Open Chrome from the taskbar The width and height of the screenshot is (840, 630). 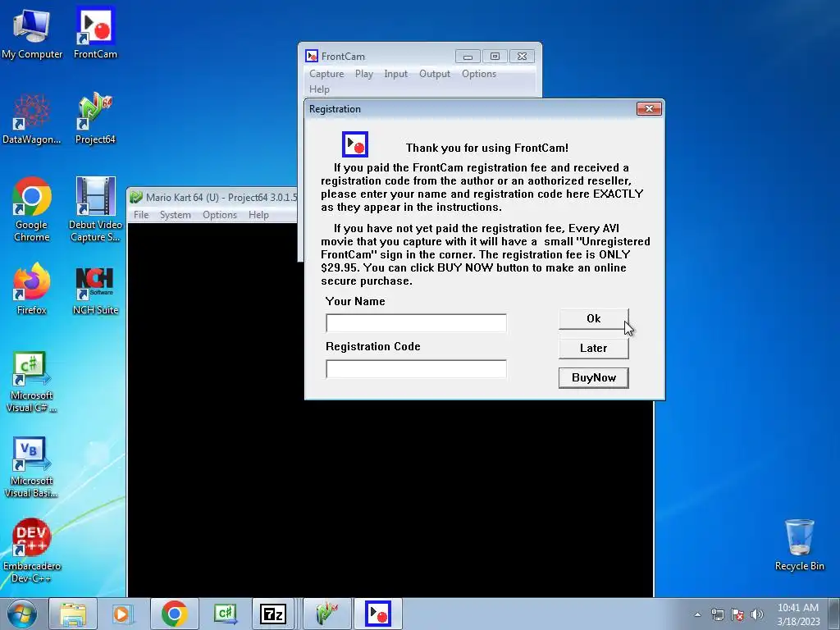(x=174, y=614)
